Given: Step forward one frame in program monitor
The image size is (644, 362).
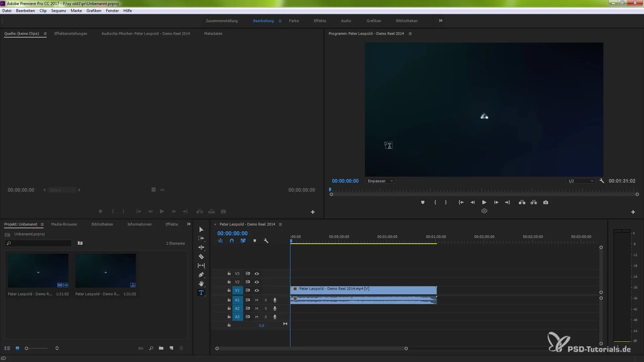Looking at the screenshot, I should 496,202.
